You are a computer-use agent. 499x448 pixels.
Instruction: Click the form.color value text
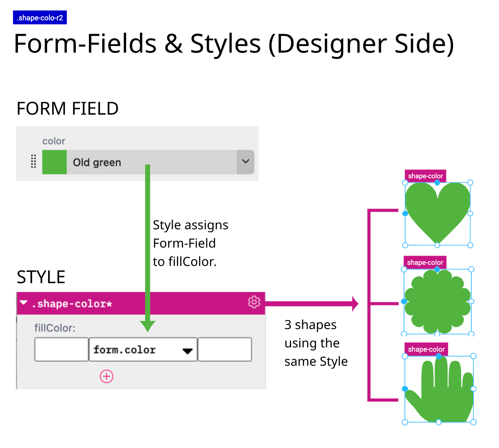point(124,350)
